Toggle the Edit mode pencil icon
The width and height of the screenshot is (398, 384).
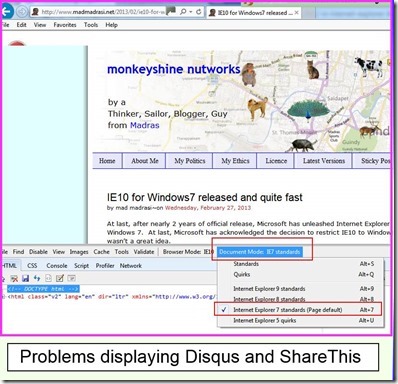60,278
